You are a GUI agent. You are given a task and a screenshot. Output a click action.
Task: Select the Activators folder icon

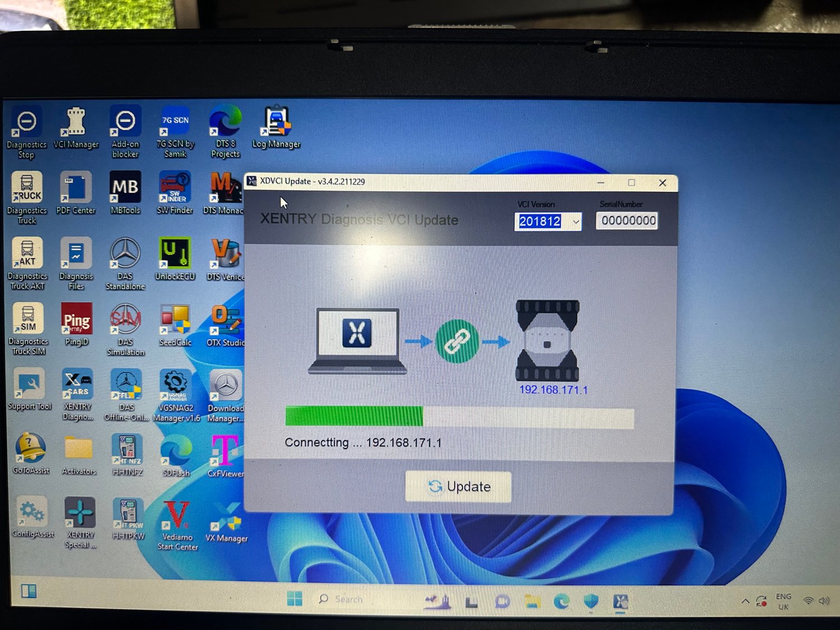79,455
